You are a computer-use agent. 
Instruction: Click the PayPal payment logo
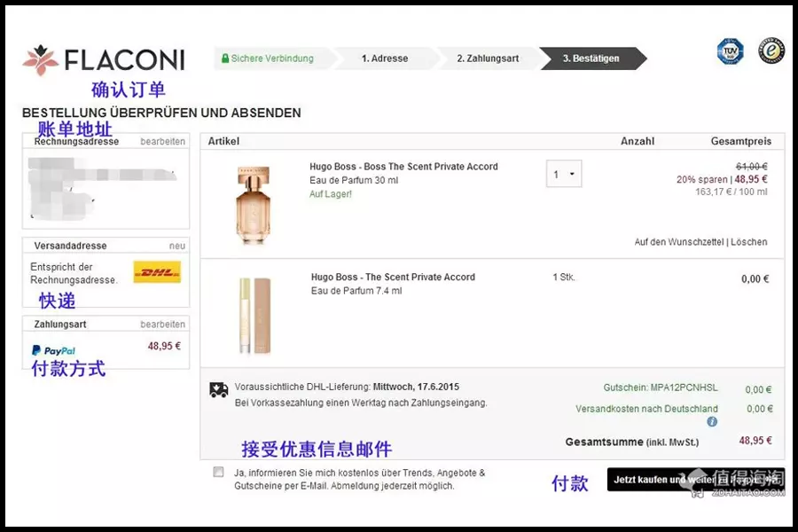click(54, 350)
